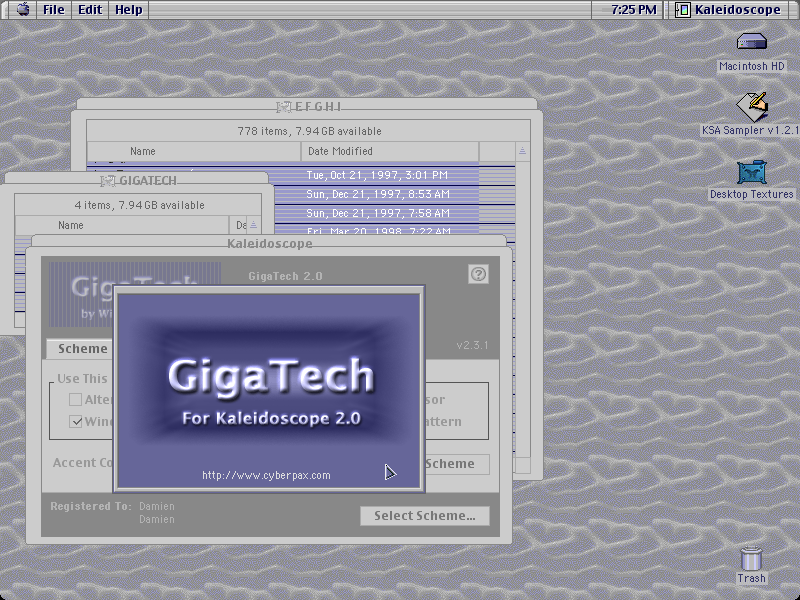
Task: Open the File menu
Action: tap(54, 10)
